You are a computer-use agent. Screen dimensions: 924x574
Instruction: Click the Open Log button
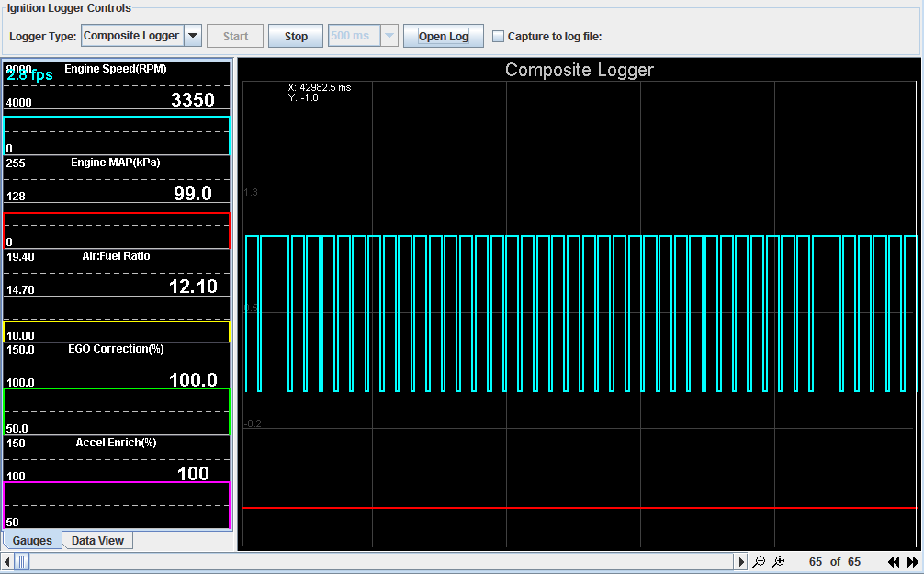tap(444, 37)
